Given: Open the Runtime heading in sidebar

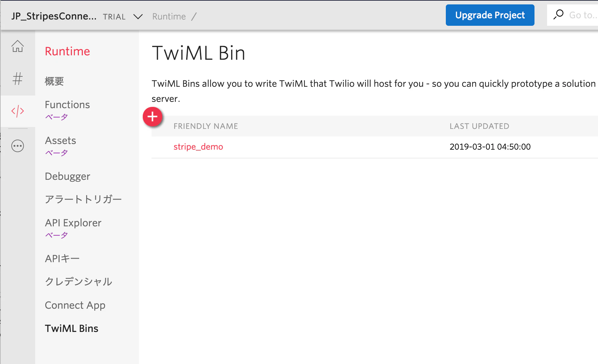Looking at the screenshot, I should 67,51.
